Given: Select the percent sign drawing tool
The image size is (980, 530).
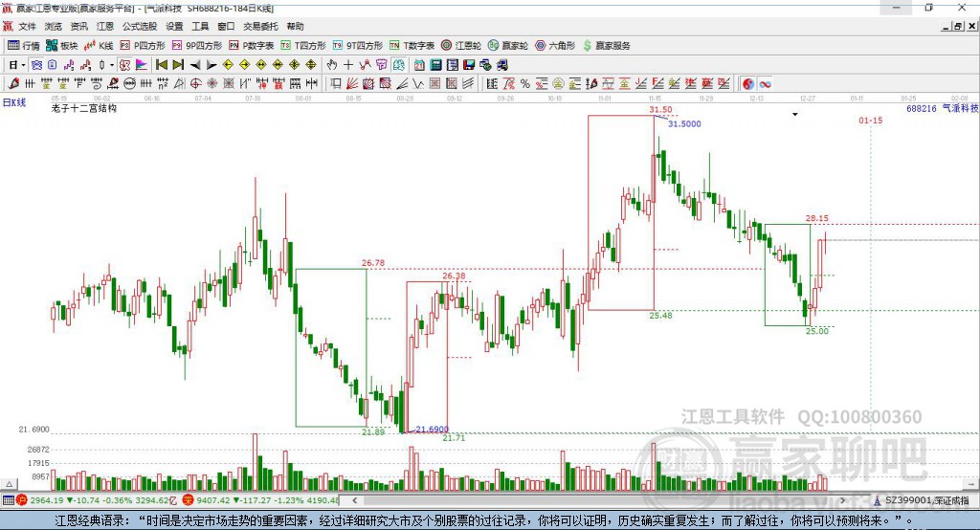Looking at the screenshot, I should [525, 84].
